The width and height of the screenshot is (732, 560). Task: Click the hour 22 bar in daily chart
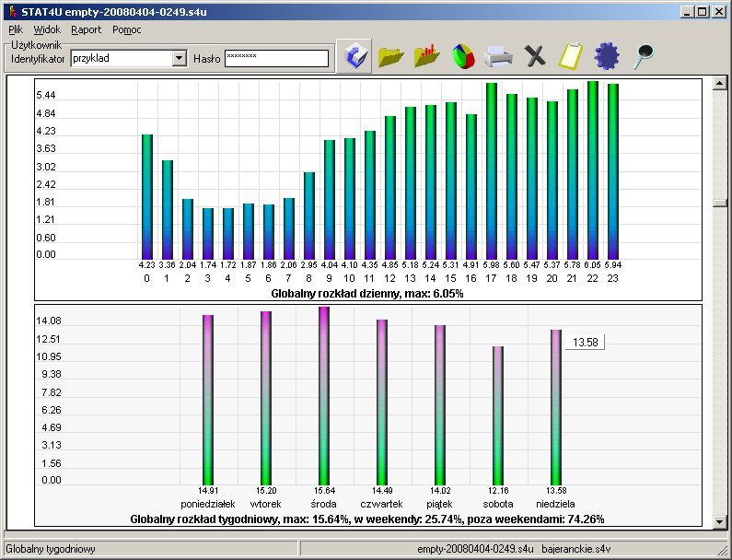tap(592, 170)
